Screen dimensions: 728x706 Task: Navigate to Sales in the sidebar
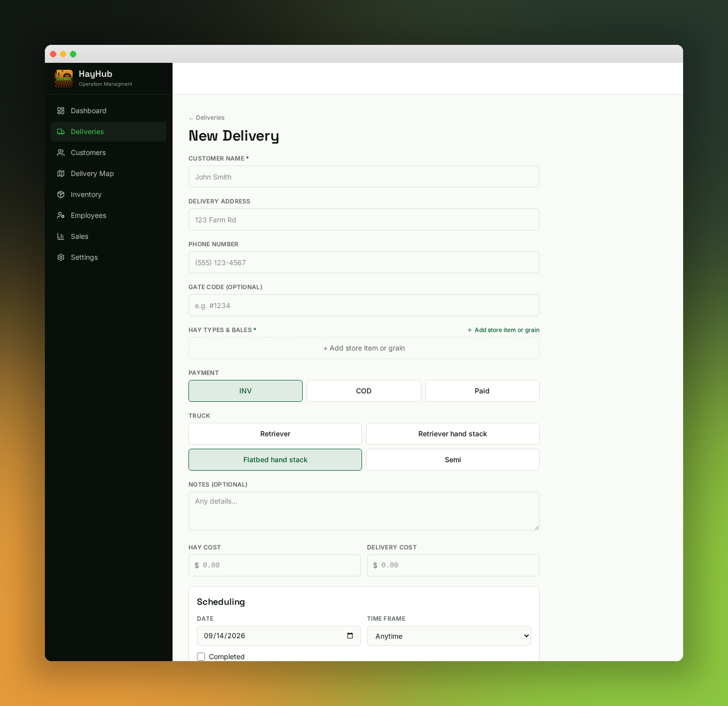click(x=109, y=236)
